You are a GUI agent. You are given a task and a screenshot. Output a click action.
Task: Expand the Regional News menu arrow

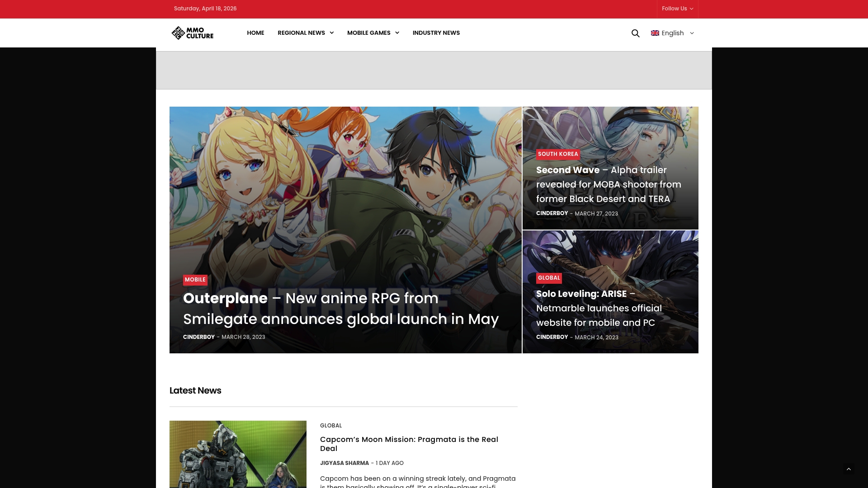pyautogui.click(x=332, y=33)
